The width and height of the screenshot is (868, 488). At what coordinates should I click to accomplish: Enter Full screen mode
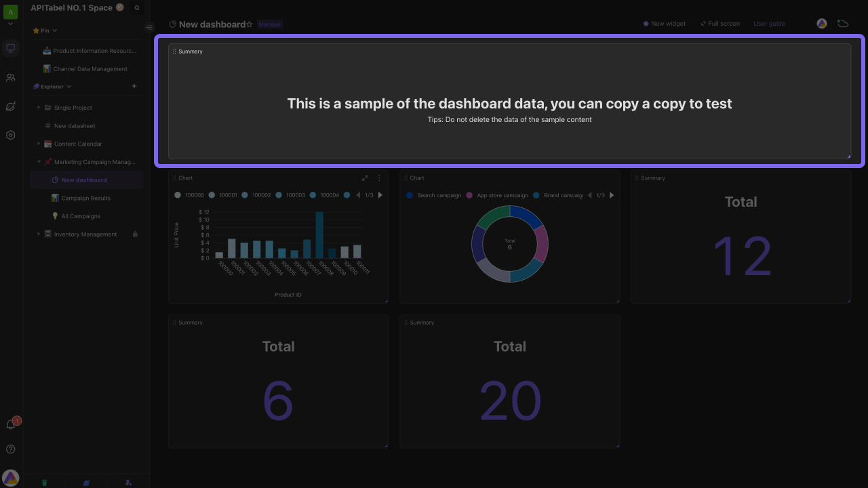[720, 24]
